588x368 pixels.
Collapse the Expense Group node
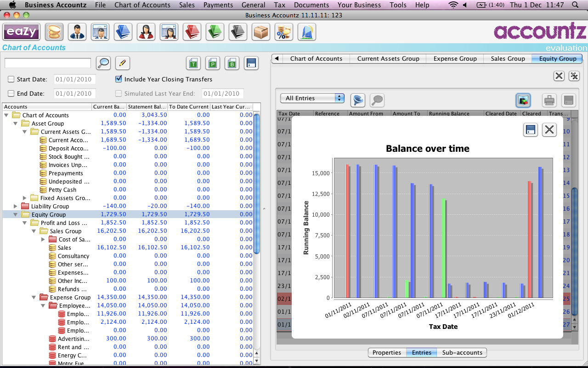coord(34,297)
